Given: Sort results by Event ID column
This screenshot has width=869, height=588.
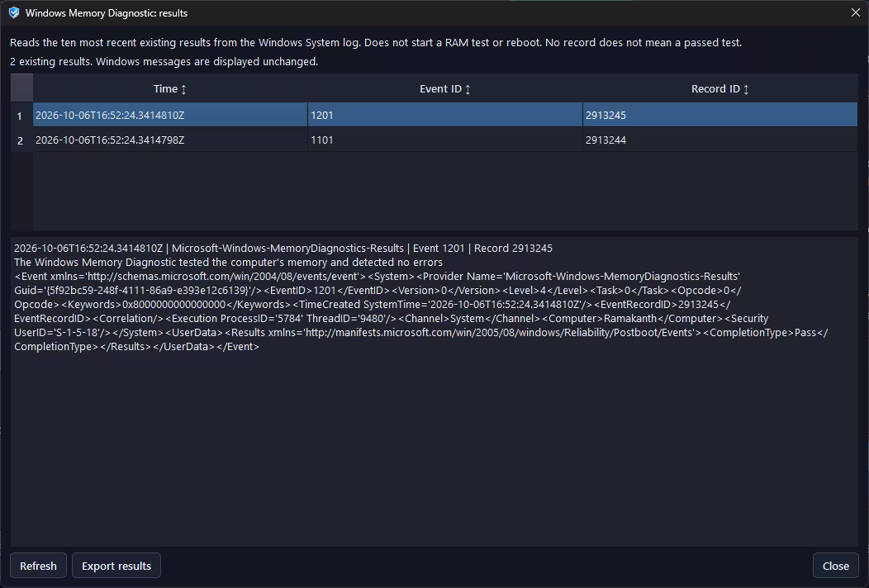Looking at the screenshot, I should 445,88.
